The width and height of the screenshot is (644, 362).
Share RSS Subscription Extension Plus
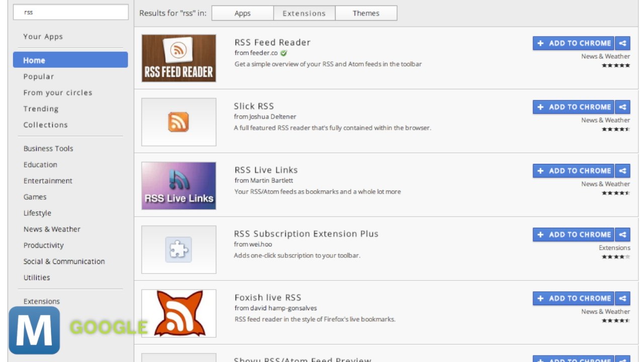pos(622,235)
